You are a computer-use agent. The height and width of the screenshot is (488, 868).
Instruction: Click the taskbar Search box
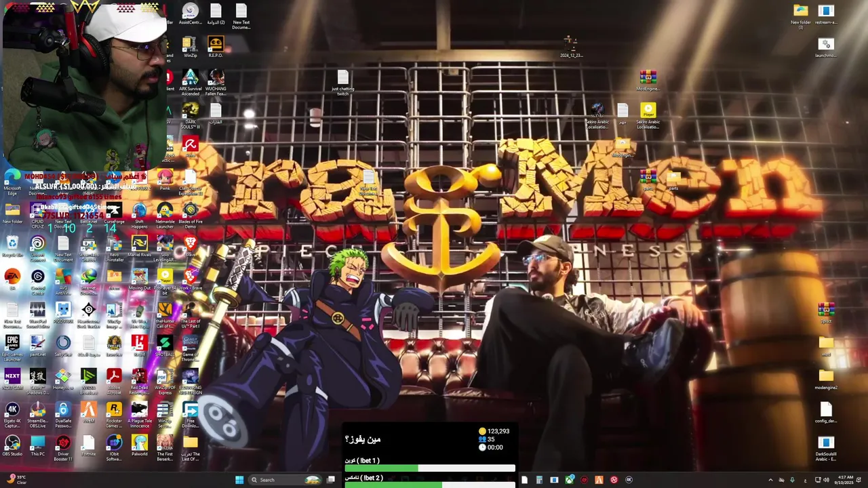pyautogui.click(x=285, y=480)
